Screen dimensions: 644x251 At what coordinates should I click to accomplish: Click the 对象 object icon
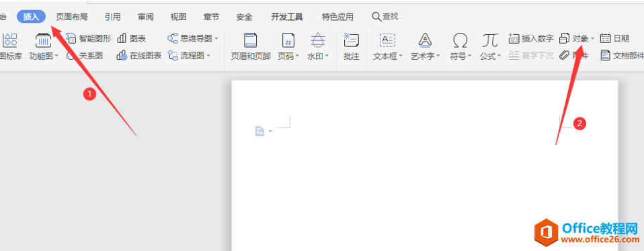coord(564,38)
